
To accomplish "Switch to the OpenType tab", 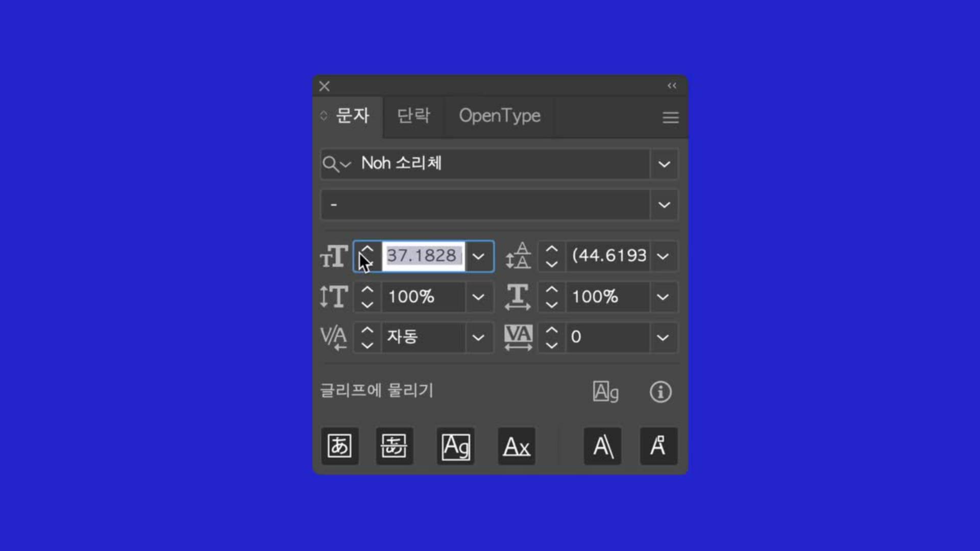I will tap(500, 116).
